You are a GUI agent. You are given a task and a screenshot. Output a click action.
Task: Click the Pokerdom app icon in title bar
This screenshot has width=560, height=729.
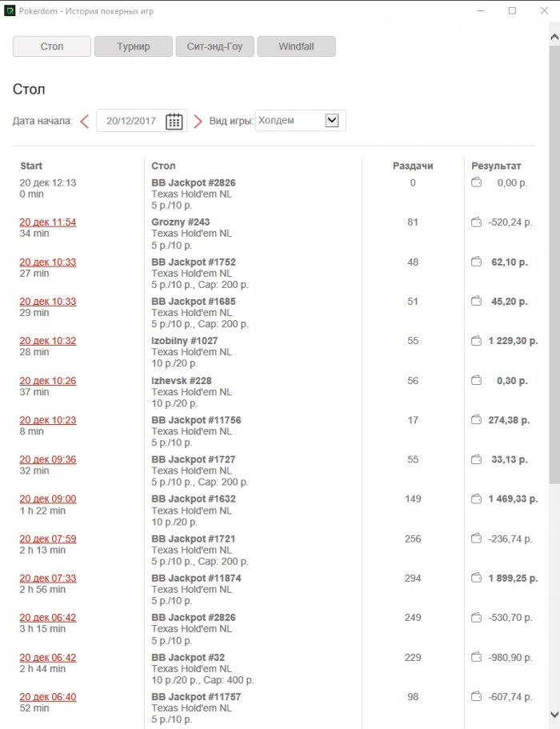point(10,11)
